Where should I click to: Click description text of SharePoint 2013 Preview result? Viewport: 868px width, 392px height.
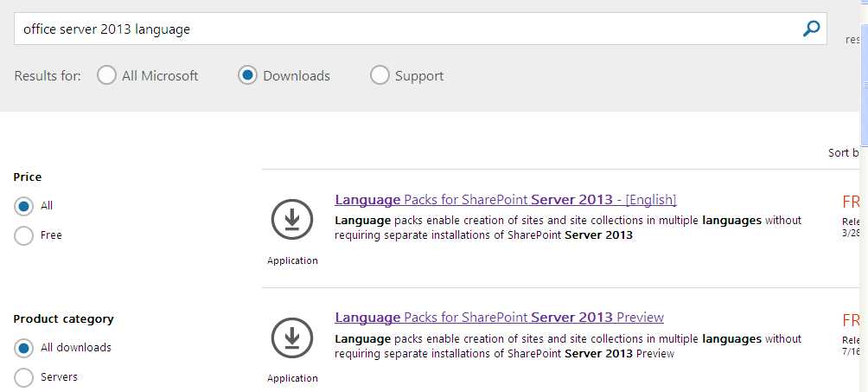pyautogui.click(x=568, y=346)
